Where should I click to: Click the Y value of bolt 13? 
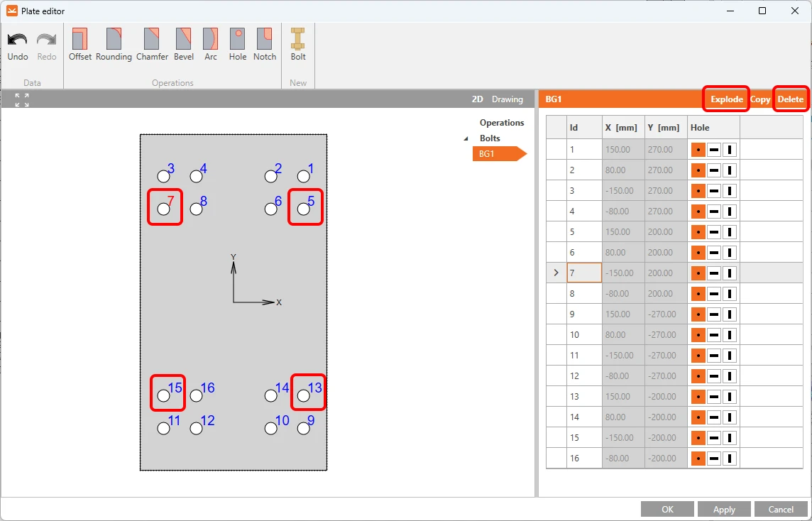point(666,397)
